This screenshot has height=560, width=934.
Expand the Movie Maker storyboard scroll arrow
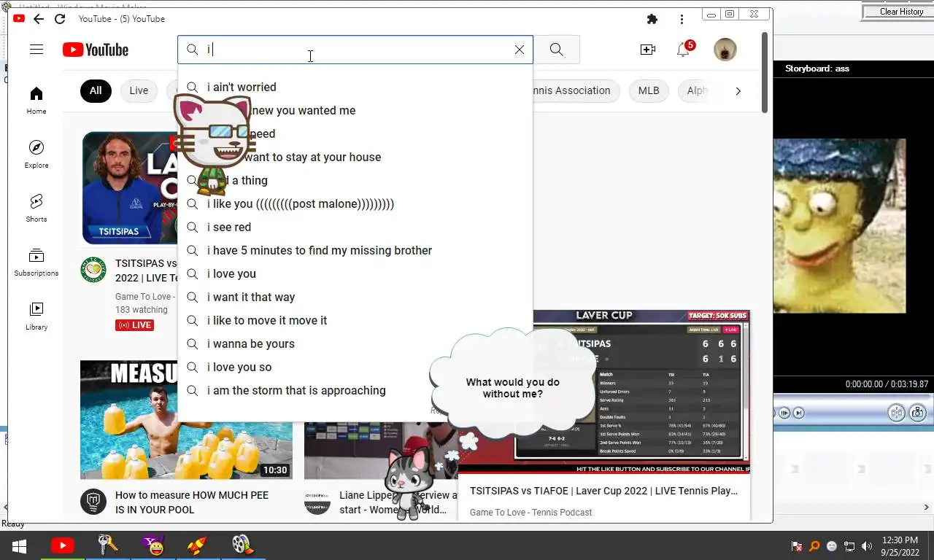coord(928,507)
